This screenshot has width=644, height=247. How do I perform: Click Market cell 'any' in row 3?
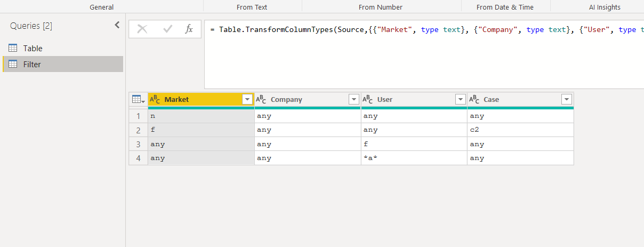tap(201, 144)
